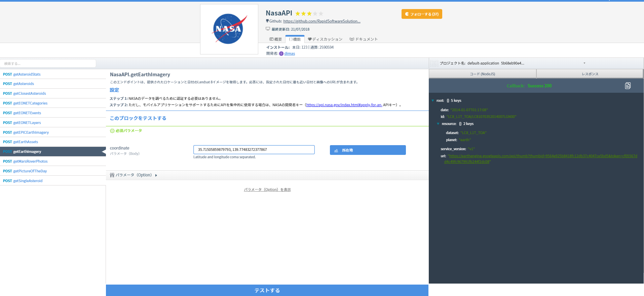Click the coordinate input field
Image resolution: width=644 pixels, height=296 pixels.
click(254, 150)
